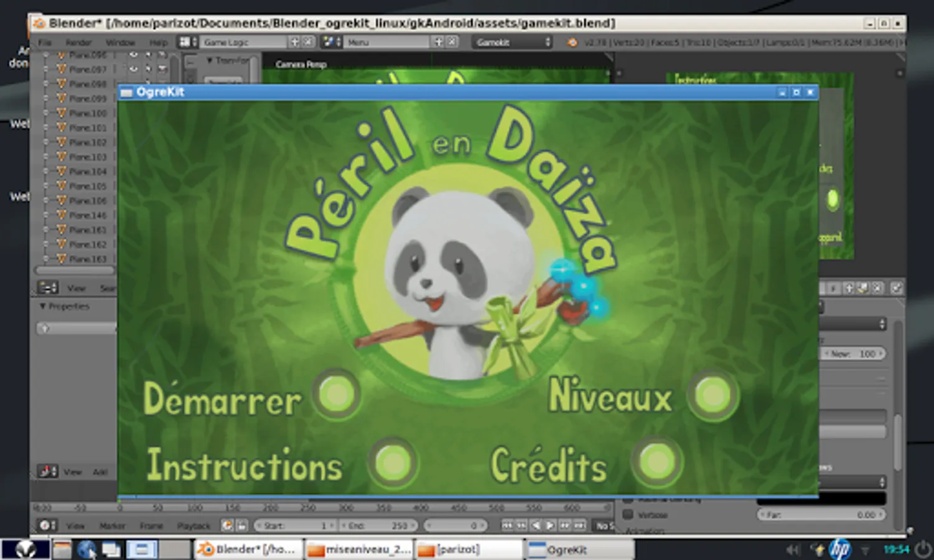Switch to the parizot folder in taskbar
The height and width of the screenshot is (560, 934).
(469, 549)
